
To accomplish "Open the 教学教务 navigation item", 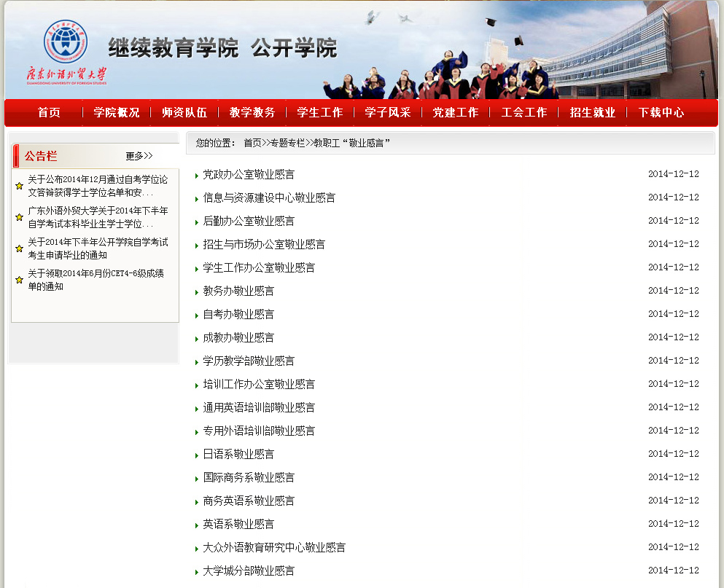I will [x=252, y=112].
